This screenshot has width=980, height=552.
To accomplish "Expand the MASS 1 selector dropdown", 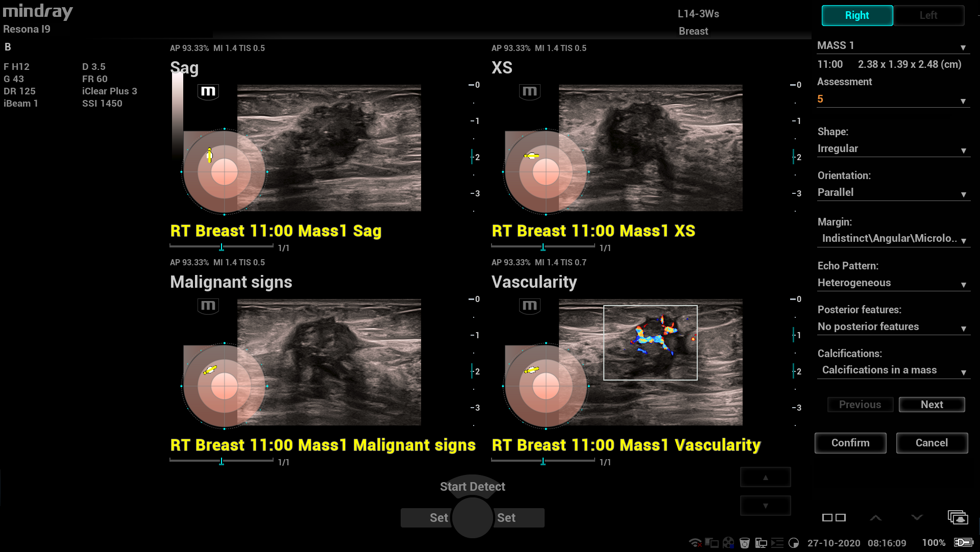I will tap(892, 46).
